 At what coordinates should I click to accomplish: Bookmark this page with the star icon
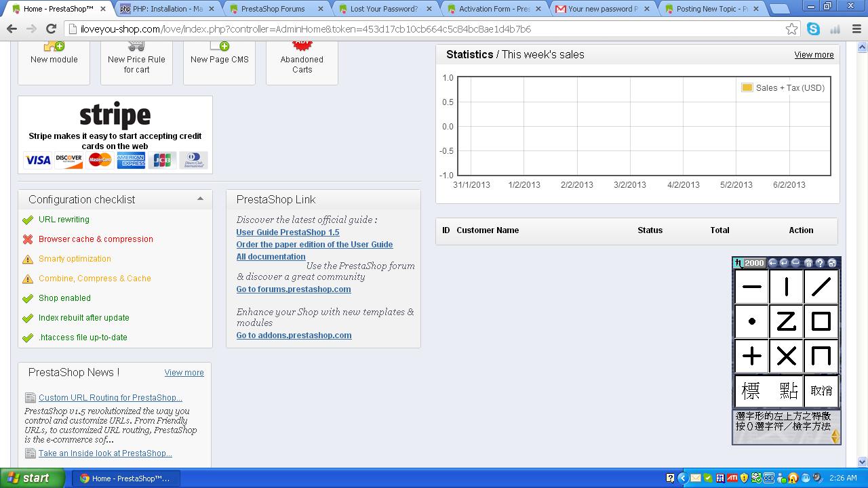(791, 29)
